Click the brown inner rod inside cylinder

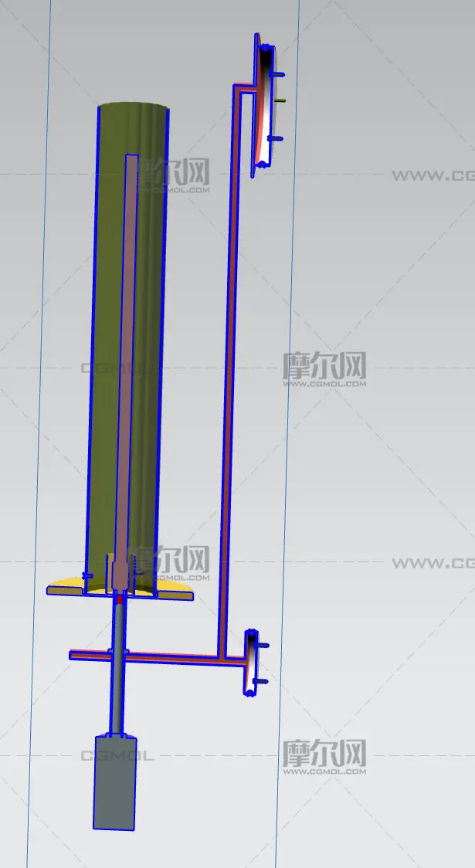127,348
